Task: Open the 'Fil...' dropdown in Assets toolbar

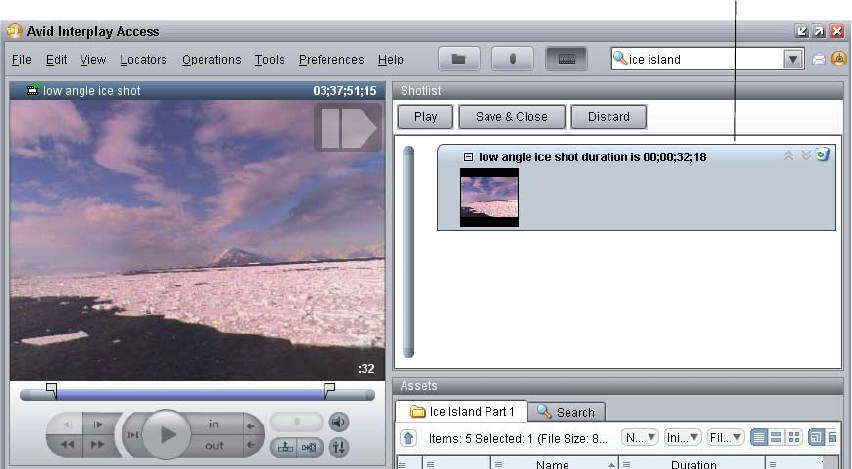Action: 726,437
